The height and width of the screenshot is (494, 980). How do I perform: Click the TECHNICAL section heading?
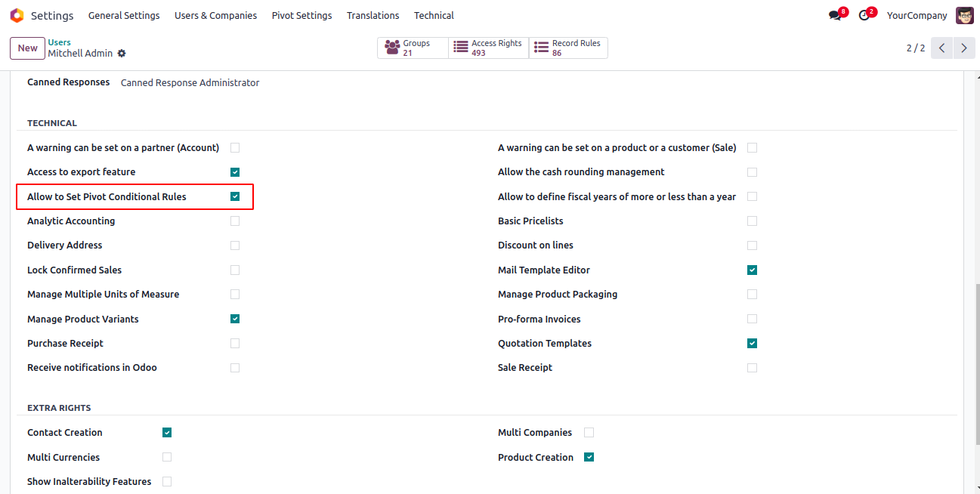(x=52, y=123)
